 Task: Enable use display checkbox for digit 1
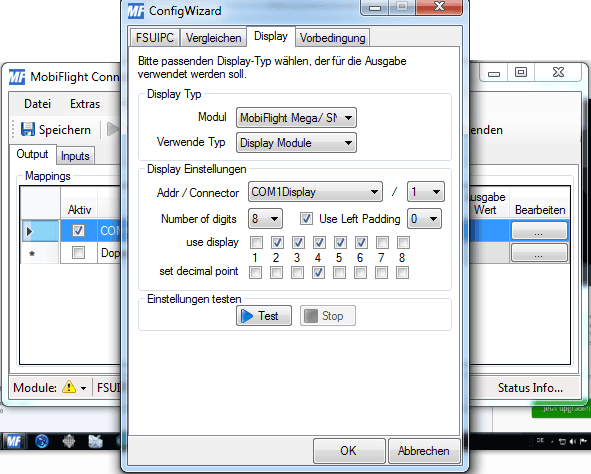pyautogui.click(x=256, y=243)
